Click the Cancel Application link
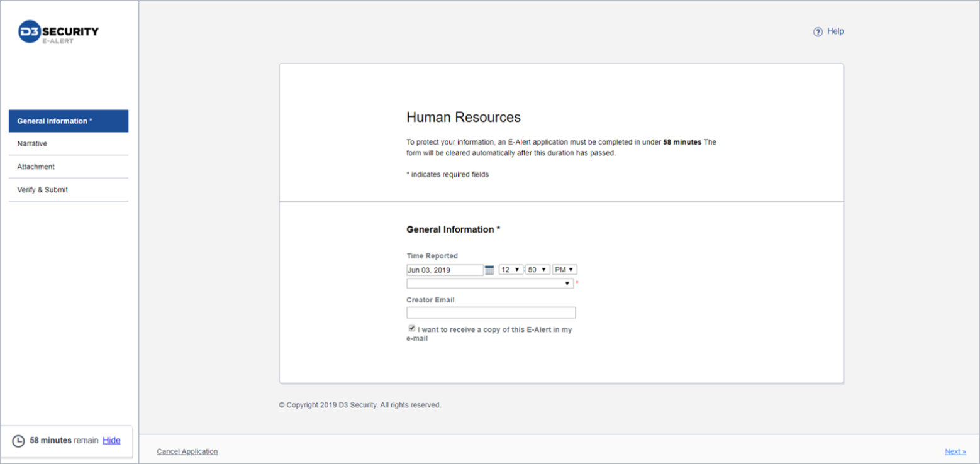 point(187,451)
